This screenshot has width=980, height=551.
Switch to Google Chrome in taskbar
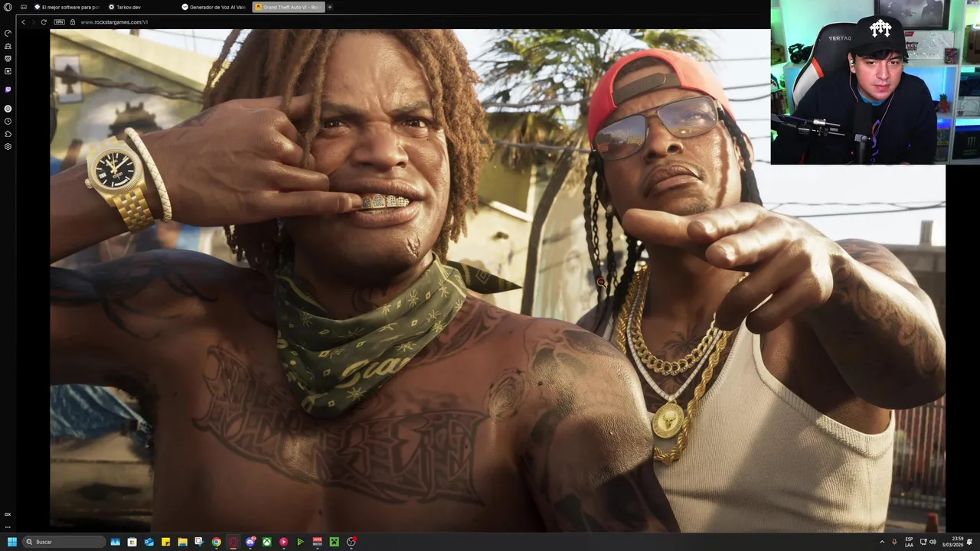pos(217,542)
